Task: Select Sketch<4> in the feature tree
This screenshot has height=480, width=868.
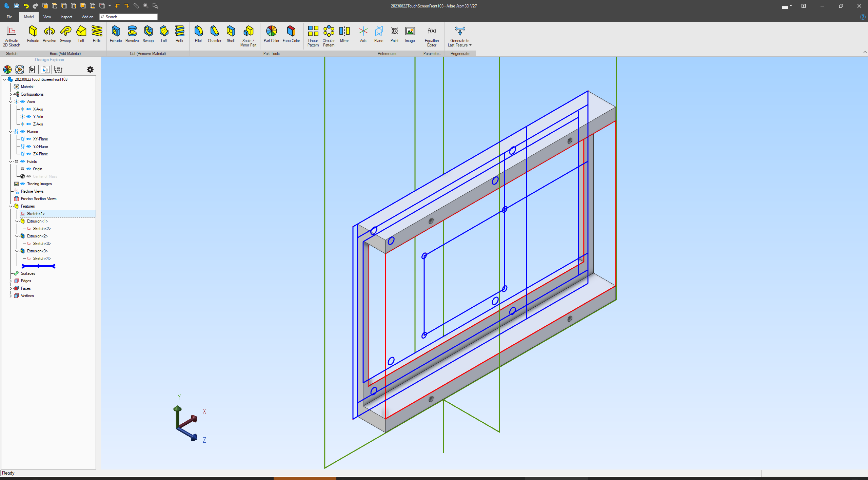Action: tap(42, 258)
